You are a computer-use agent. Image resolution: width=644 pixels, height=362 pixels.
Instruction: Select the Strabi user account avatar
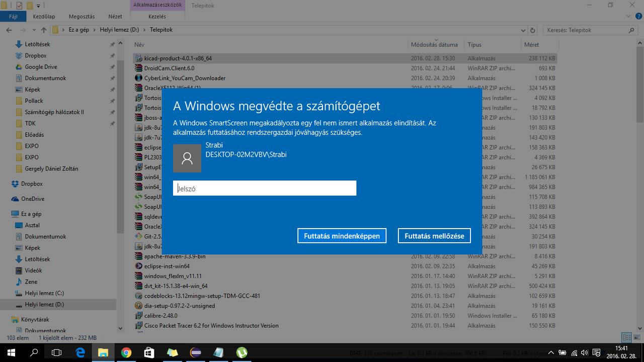click(x=187, y=158)
